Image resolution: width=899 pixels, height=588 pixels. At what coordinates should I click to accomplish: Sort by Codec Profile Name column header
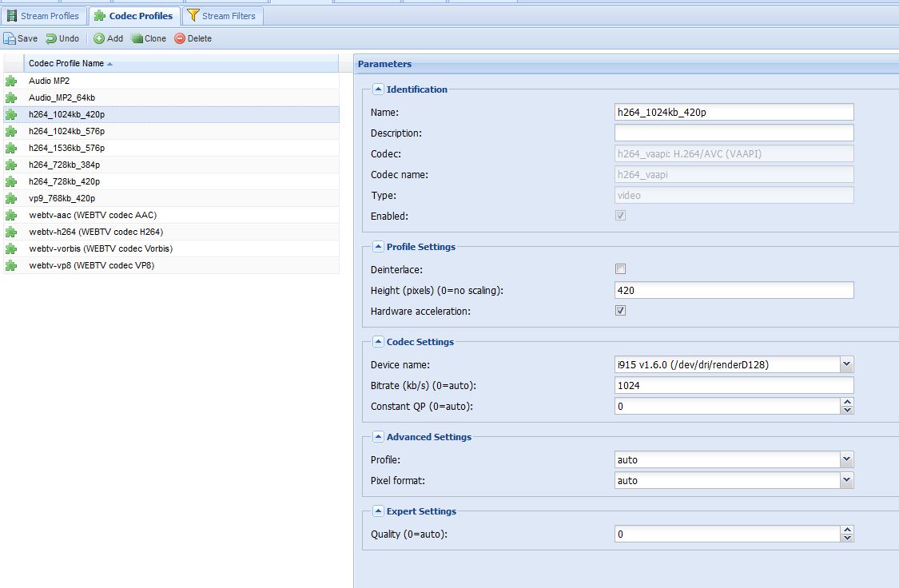coord(181,63)
